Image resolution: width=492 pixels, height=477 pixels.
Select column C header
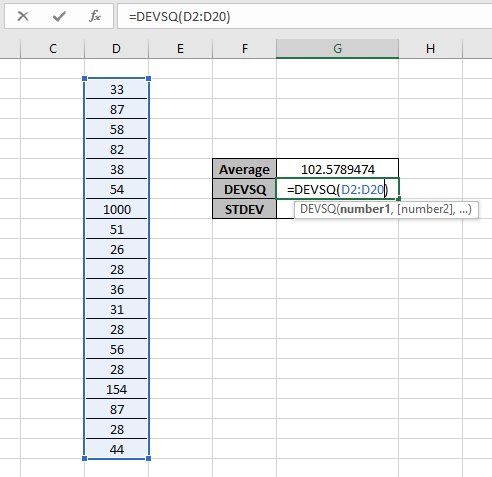(x=53, y=49)
